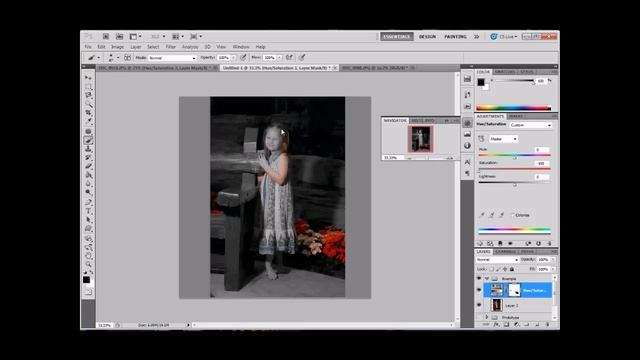Select the Shape tool

88,229
